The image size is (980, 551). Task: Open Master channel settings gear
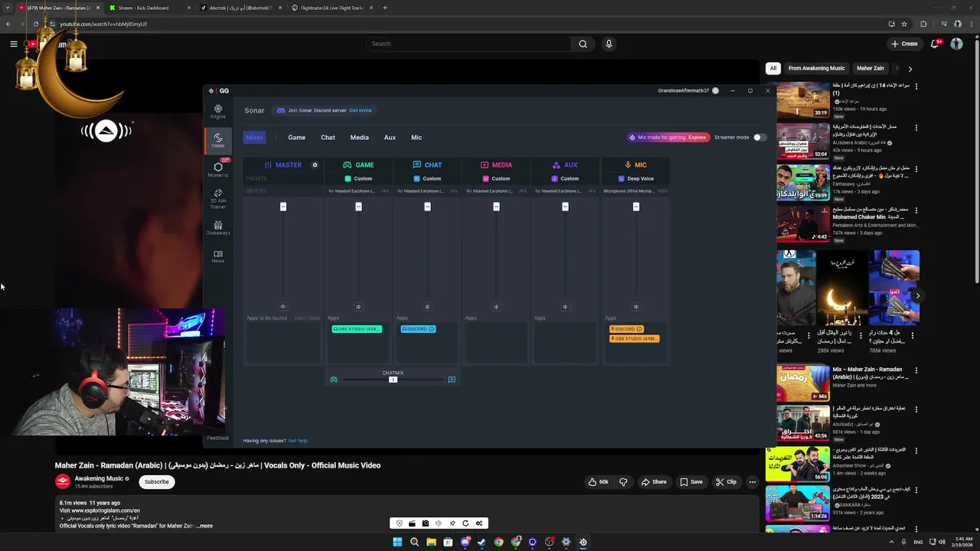tap(315, 165)
